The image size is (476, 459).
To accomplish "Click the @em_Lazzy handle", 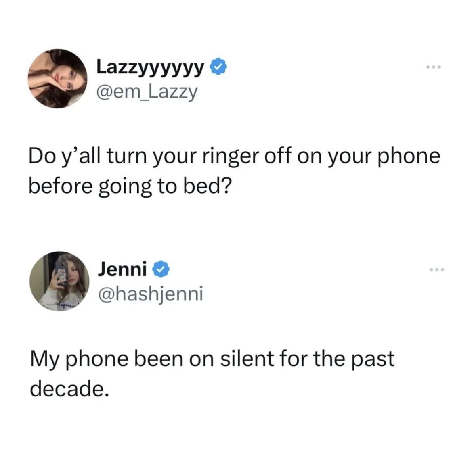I will [147, 92].
